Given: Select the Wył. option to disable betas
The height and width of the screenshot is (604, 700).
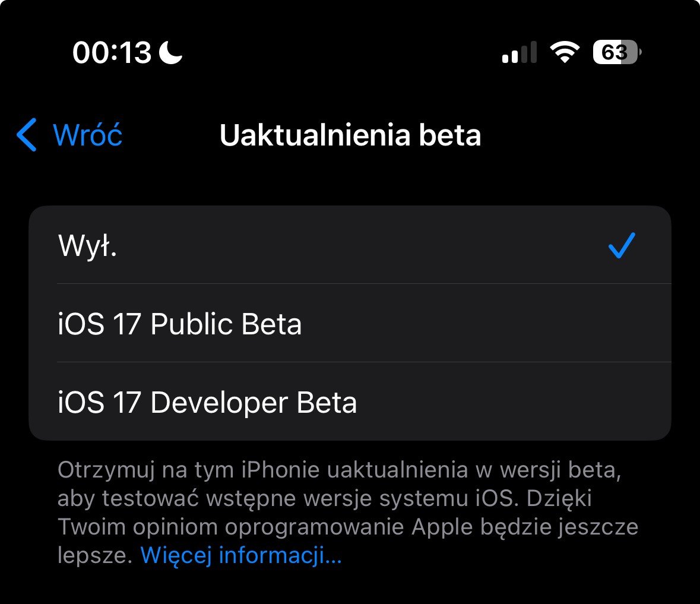Looking at the screenshot, I should 350,245.
